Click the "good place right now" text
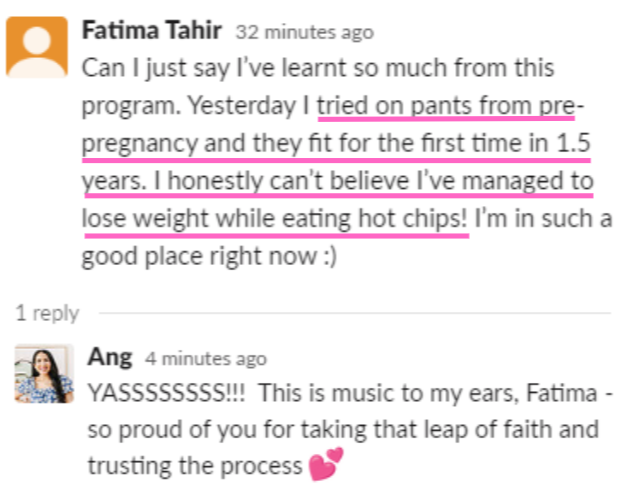 pos(199,257)
